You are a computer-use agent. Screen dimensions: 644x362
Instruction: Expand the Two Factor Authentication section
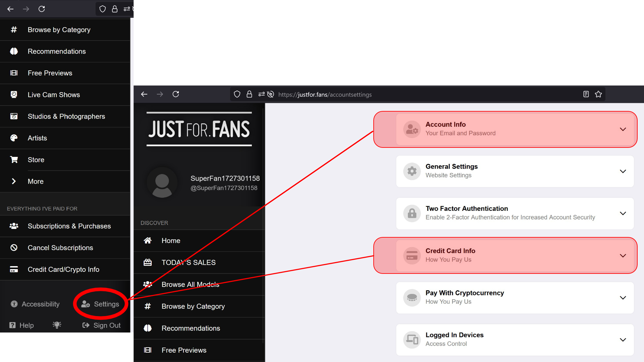coord(623,213)
